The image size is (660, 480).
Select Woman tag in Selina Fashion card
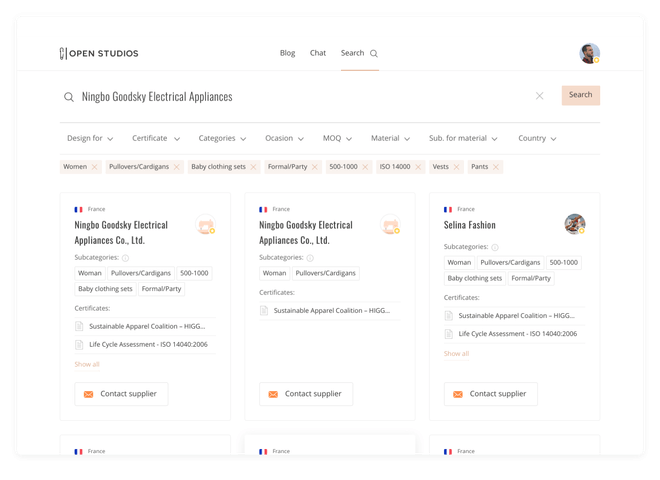coord(459,263)
